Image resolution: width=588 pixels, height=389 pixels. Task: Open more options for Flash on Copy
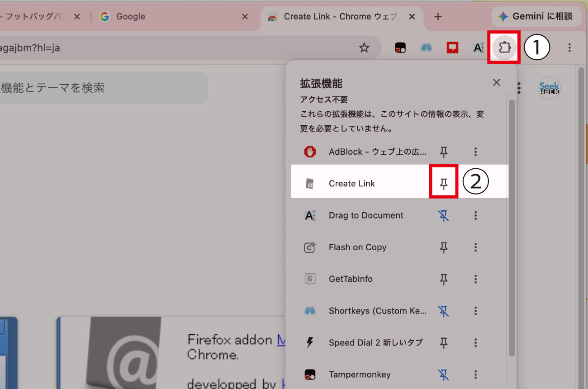pos(475,247)
